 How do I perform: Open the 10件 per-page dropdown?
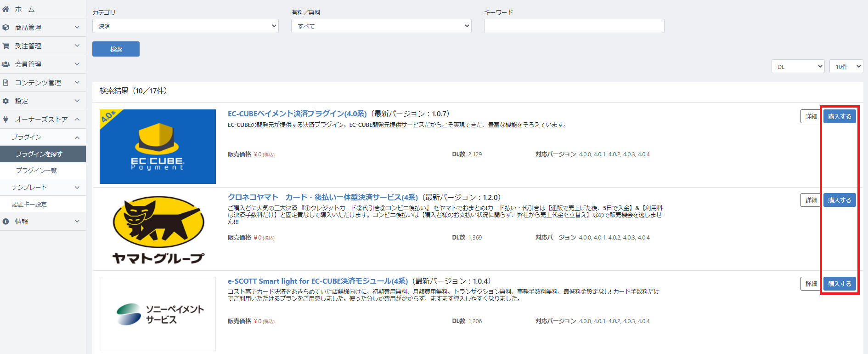(846, 67)
